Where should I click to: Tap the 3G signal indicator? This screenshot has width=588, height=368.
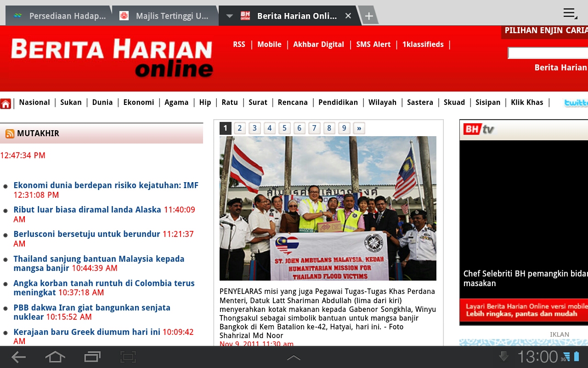click(565, 357)
